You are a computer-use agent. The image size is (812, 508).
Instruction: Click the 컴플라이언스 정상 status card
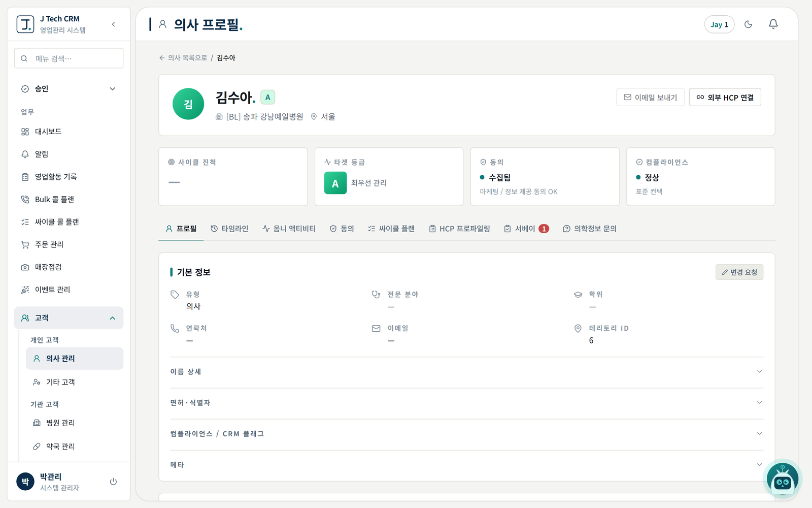point(701,177)
